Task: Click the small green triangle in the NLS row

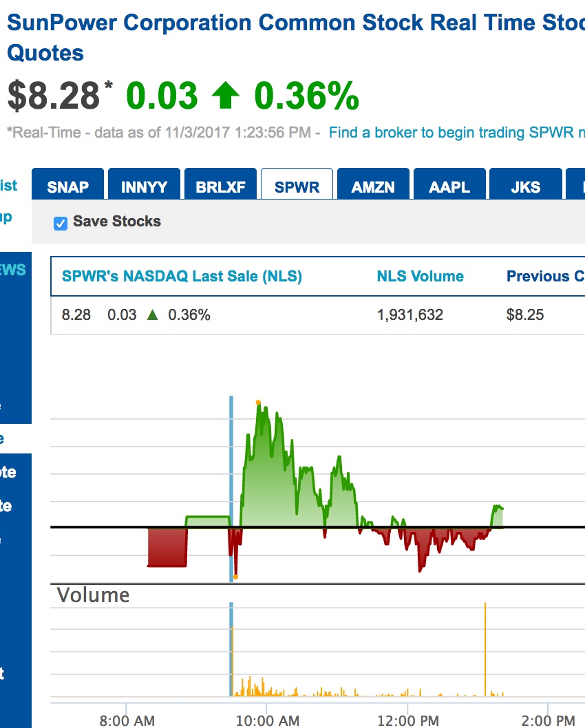Action: click(153, 315)
